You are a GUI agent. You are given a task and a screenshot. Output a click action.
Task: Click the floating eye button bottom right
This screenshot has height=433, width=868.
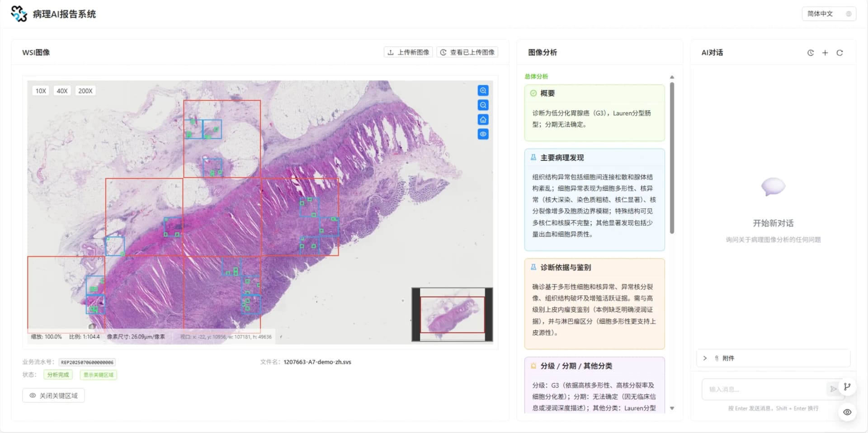pyautogui.click(x=847, y=412)
